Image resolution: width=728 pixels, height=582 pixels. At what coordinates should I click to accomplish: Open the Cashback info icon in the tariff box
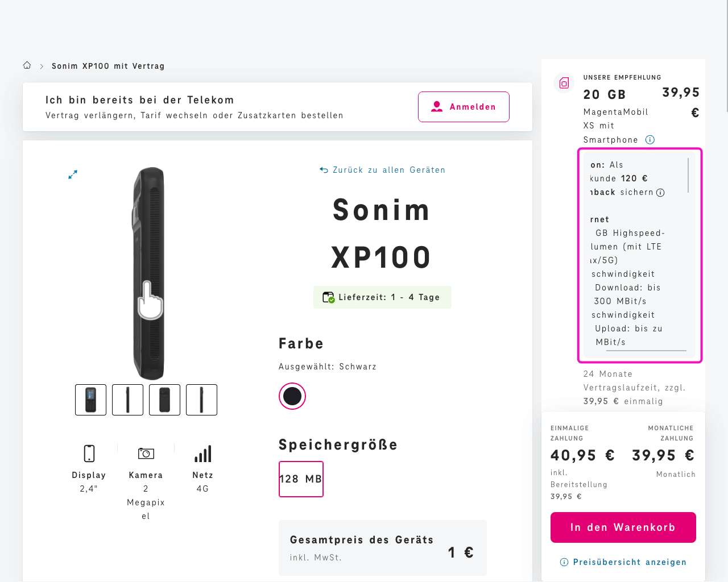pyautogui.click(x=660, y=192)
